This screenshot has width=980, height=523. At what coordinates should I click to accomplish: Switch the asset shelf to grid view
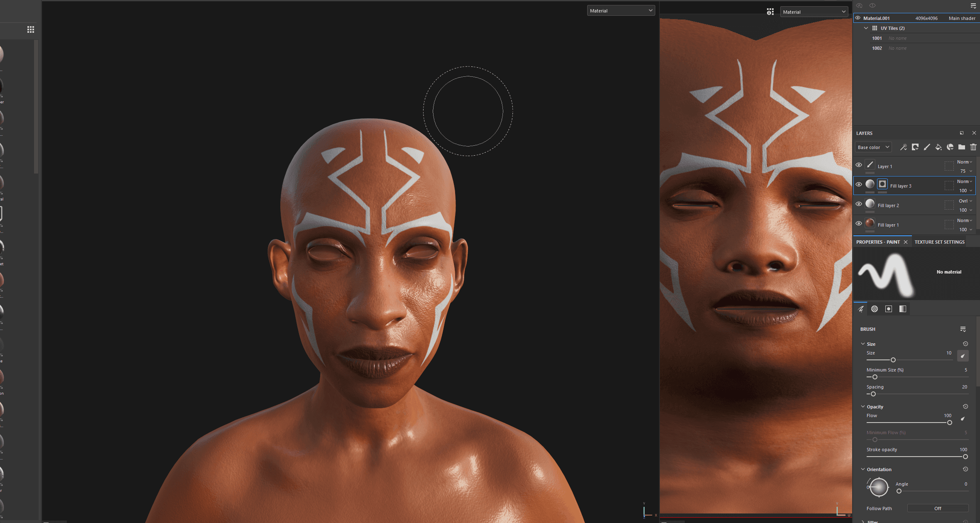(x=31, y=29)
